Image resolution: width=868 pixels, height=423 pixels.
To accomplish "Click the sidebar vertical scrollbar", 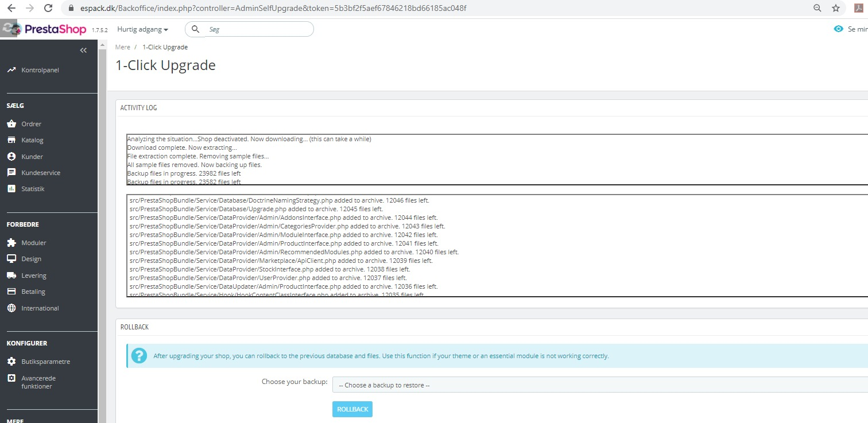I will pos(102,231).
